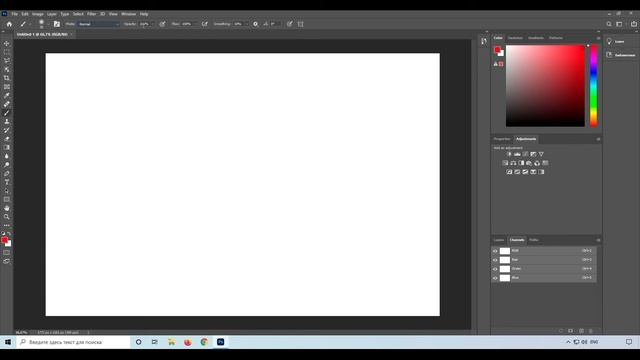Select the Zoom tool
The image size is (640, 360).
point(7,217)
